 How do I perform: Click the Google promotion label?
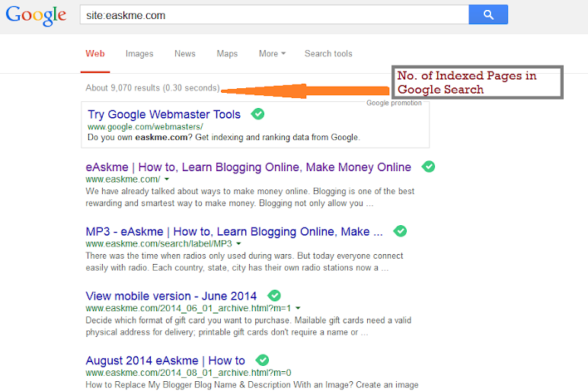pyautogui.click(x=394, y=103)
